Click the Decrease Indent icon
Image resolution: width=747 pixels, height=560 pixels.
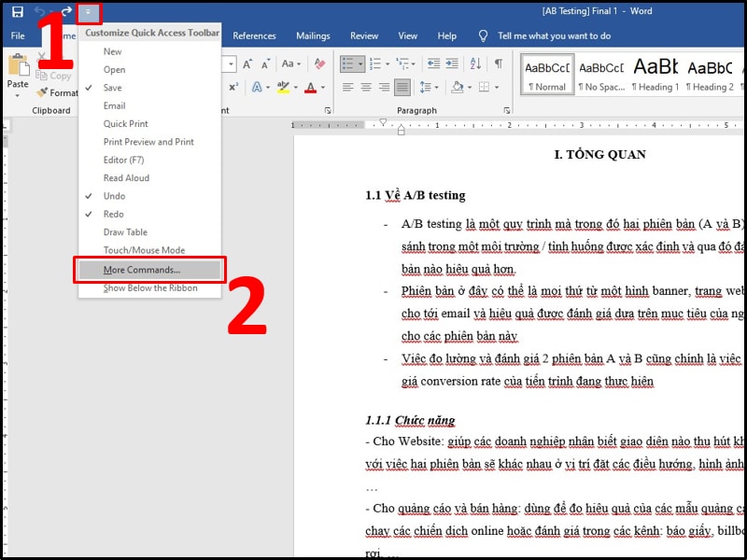(x=433, y=63)
